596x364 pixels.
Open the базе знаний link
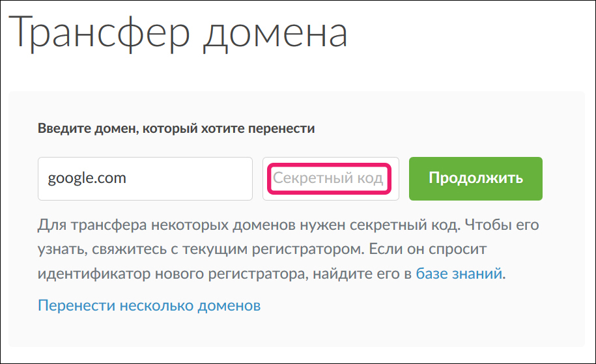pyautogui.click(x=459, y=273)
